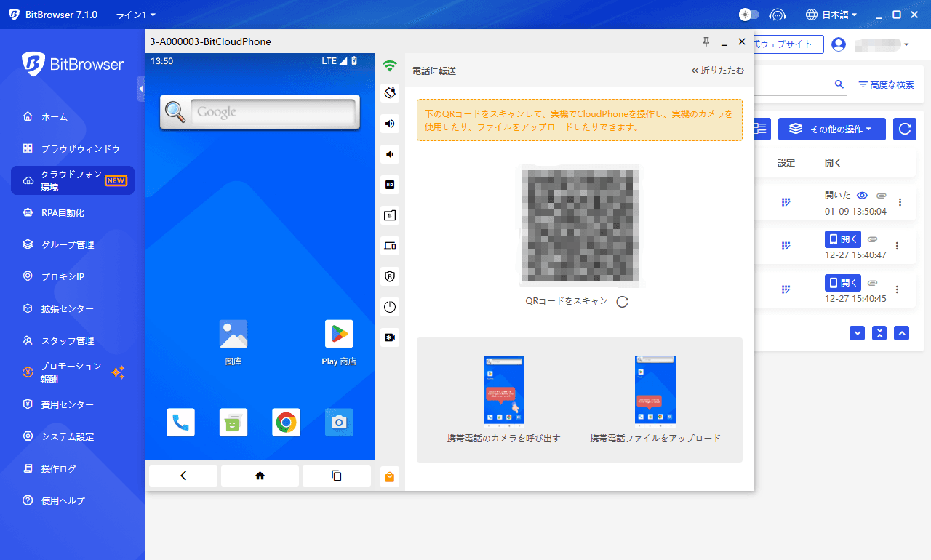Click the HD quality icon

coord(390,185)
